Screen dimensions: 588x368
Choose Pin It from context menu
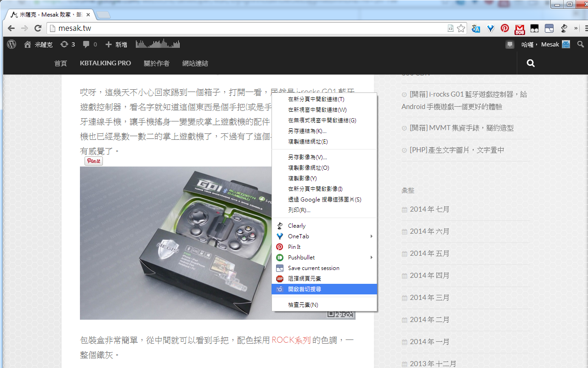(x=324, y=247)
